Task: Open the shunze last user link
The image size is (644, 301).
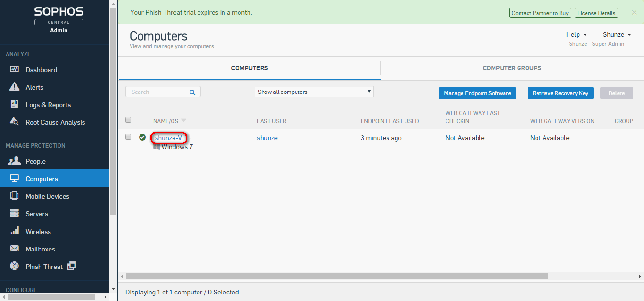Action: (x=267, y=138)
